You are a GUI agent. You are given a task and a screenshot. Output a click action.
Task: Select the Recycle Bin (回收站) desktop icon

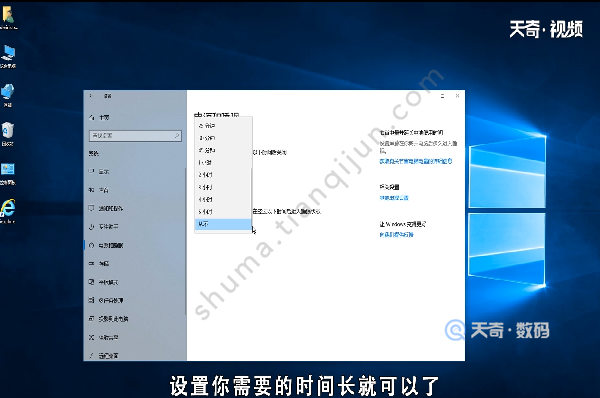8,134
